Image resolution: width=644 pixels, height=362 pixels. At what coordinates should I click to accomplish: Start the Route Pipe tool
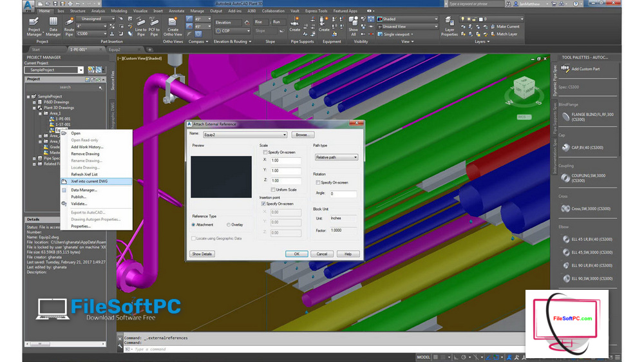pyautogui.click(x=69, y=26)
